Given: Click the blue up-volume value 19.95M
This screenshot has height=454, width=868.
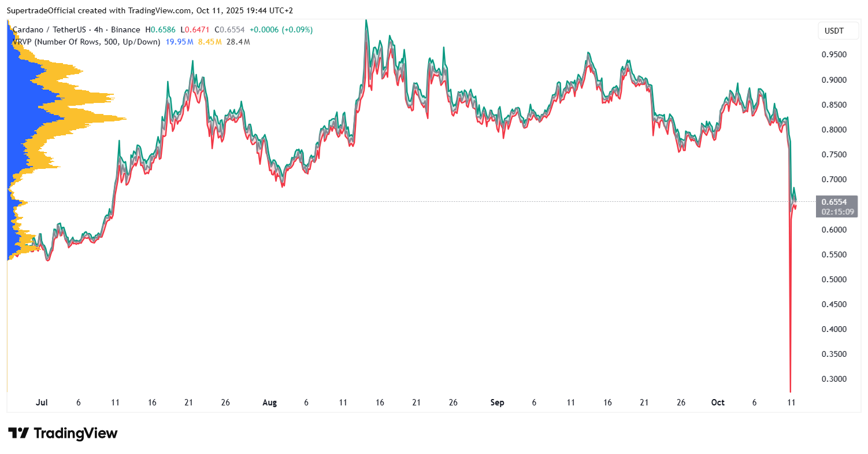Looking at the screenshot, I should 180,42.
